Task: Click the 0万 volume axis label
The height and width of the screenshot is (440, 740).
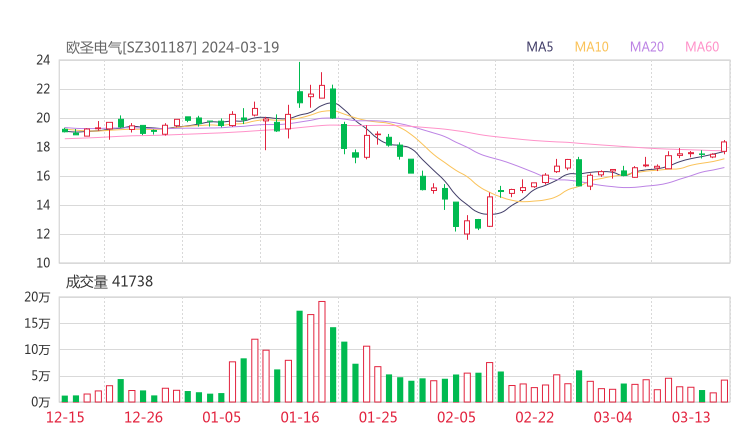Action: 41,402
